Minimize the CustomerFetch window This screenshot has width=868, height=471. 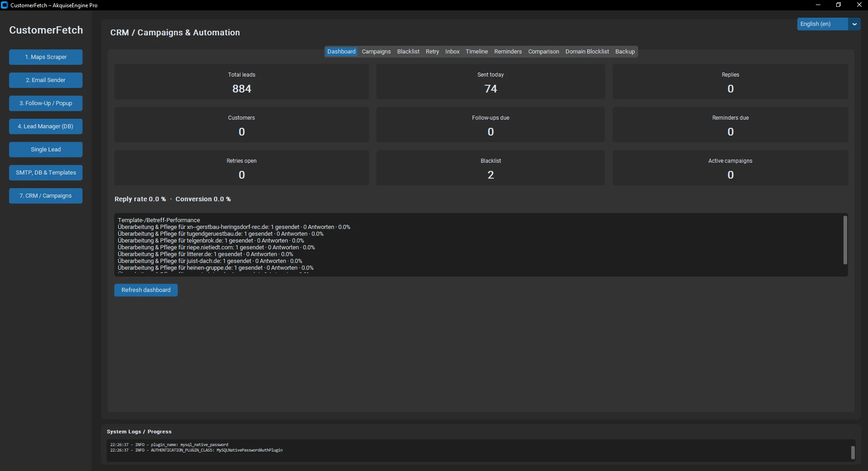(818, 5)
